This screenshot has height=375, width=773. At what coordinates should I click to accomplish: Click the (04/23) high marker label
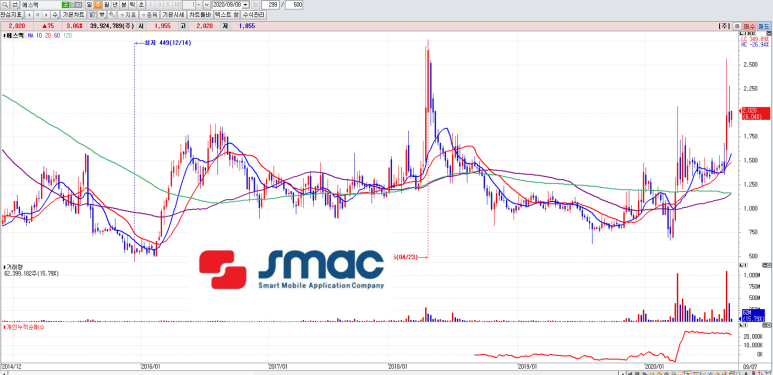[x=406, y=257]
